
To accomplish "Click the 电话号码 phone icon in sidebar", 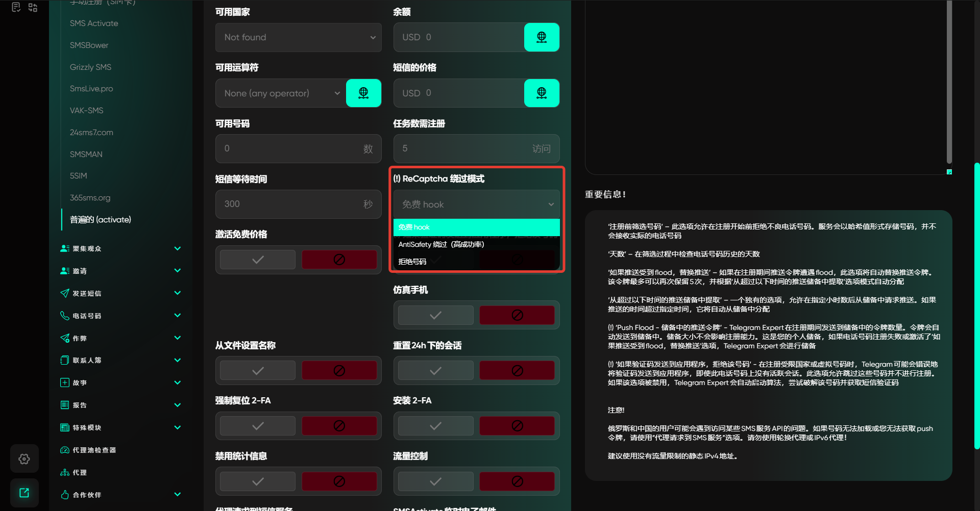I will click(65, 316).
